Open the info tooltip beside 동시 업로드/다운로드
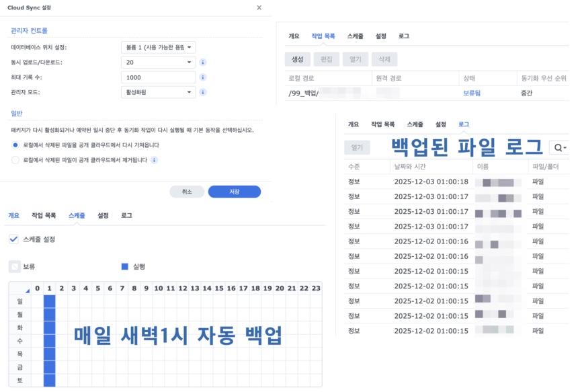This screenshot has width=578, height=392. tap(203, 62)
